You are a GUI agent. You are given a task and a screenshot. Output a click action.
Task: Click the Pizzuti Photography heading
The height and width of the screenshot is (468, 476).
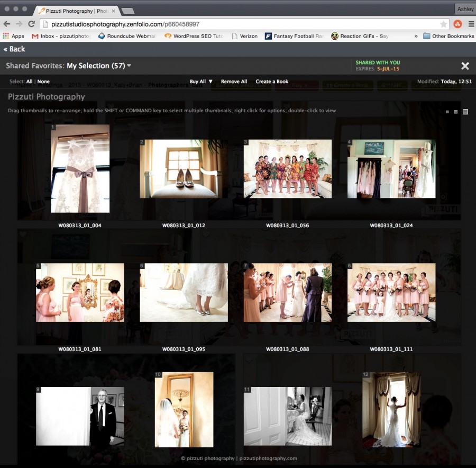[47, 97]
